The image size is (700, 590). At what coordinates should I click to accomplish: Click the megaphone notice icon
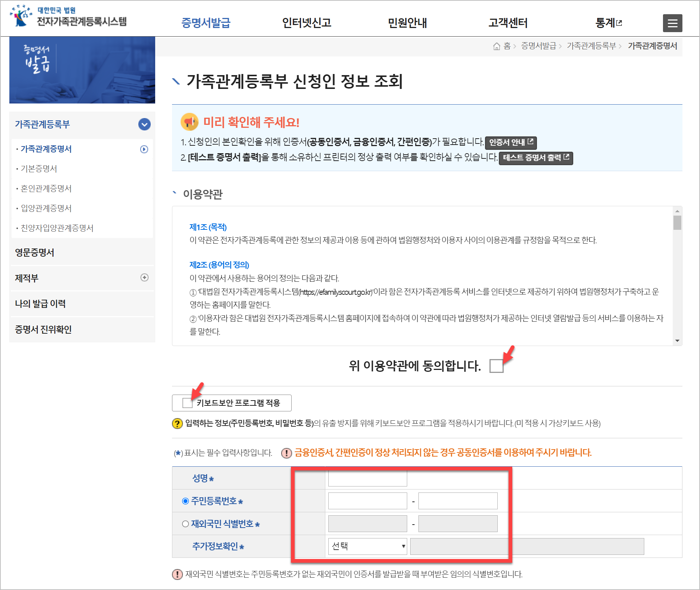coord(190,122)
